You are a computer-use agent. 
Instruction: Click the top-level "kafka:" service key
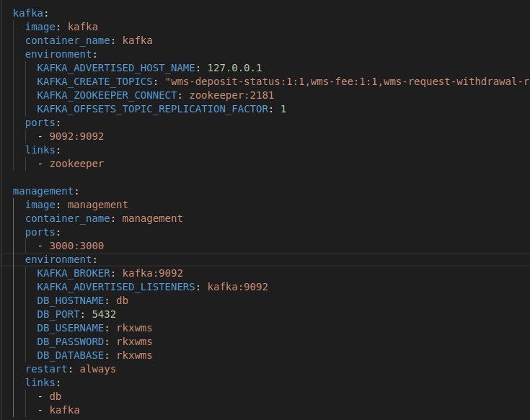(30, 13)
